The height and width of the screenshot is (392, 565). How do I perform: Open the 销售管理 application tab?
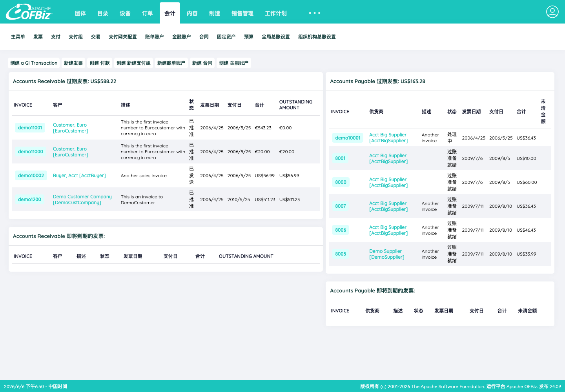point(242,13)
